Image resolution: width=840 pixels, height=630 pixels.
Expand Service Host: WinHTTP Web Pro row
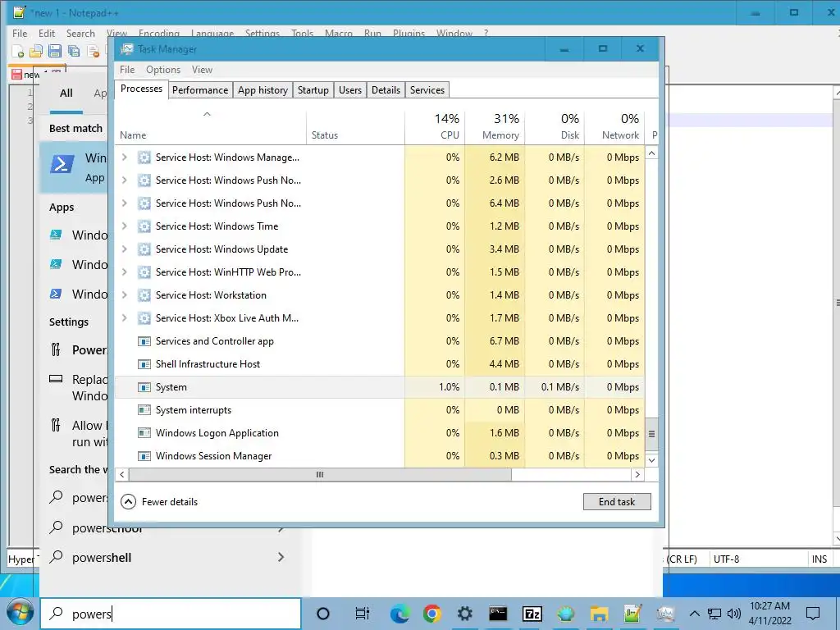[125, 272]
